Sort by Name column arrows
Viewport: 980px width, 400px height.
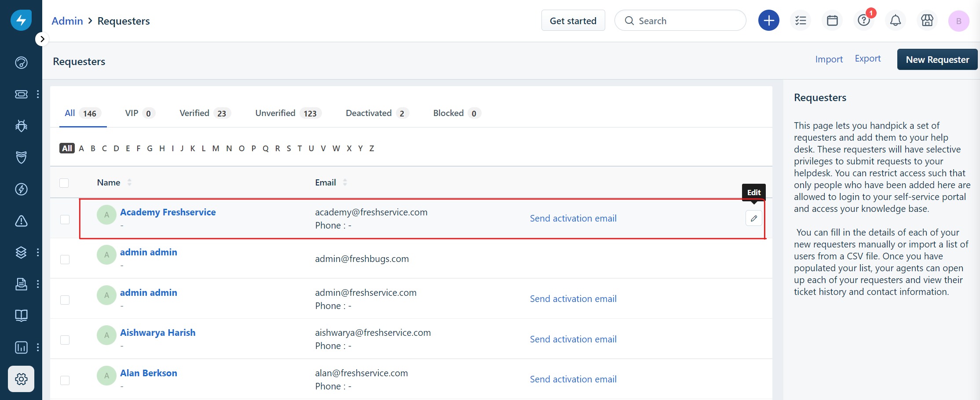pyautogui.click(x=129, y=182)
